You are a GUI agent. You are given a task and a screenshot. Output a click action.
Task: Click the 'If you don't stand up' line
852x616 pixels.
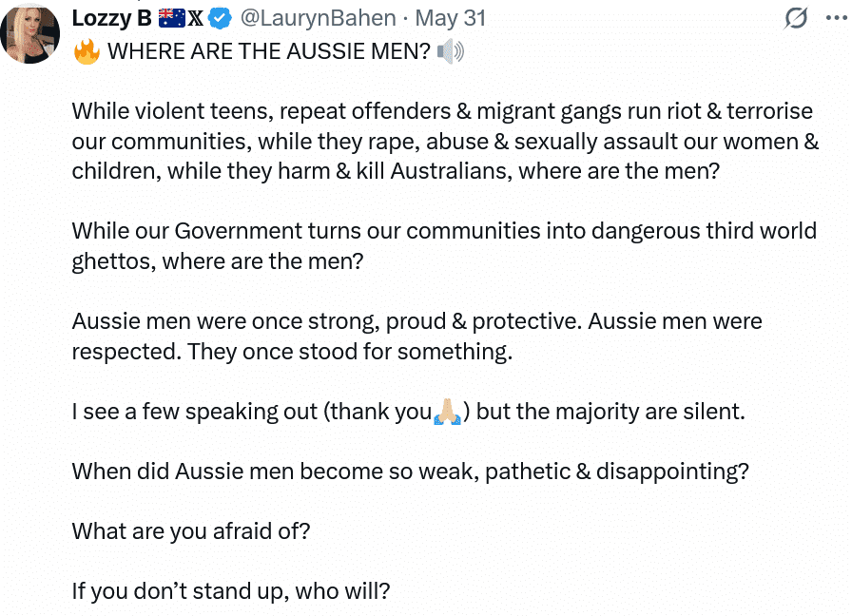pos(231,591)
